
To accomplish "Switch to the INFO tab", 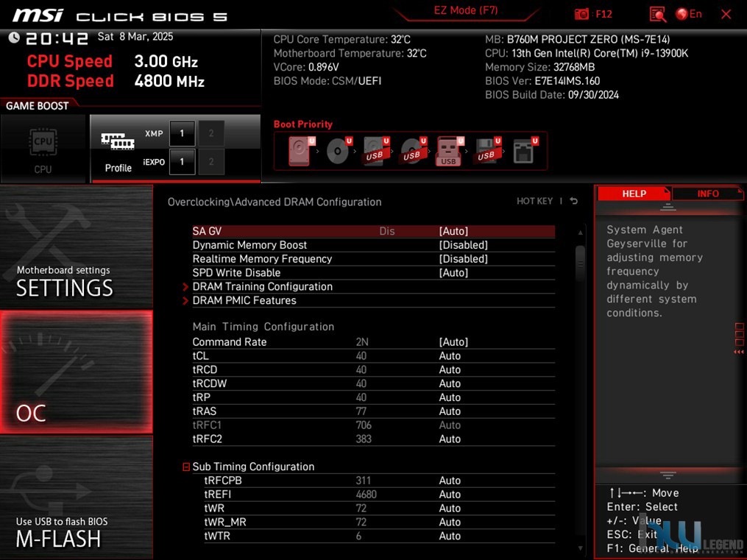I will coord(708,194).
